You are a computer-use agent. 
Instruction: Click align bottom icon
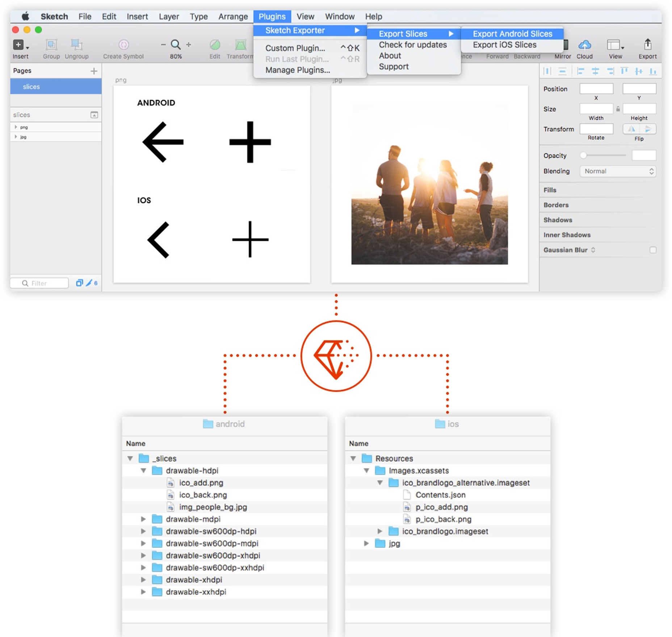tap(653, 71)
